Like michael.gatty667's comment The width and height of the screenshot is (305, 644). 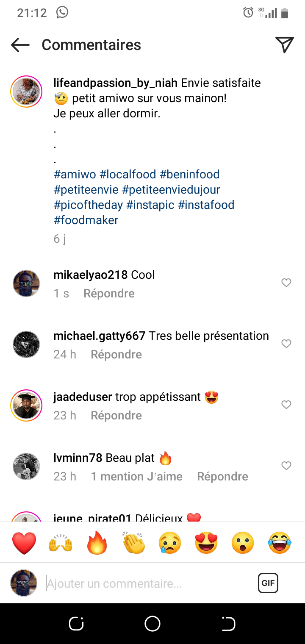[286, 344]
